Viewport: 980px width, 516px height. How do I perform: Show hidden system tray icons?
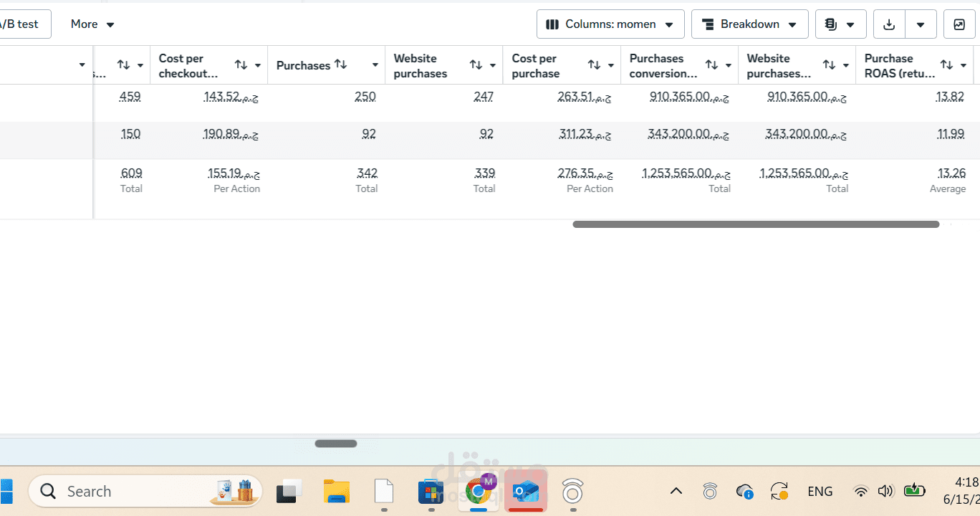pos(676,492)
